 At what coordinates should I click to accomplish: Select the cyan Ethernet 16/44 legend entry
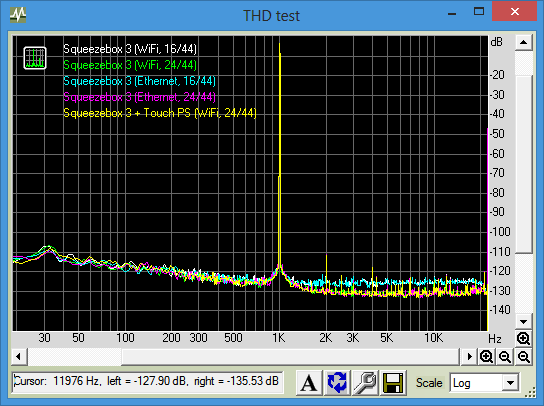point(139,81)
